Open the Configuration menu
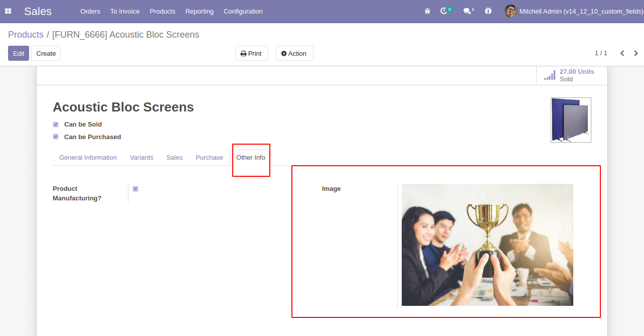The height and width of the screenshot is (336, 644). point(243,11)
